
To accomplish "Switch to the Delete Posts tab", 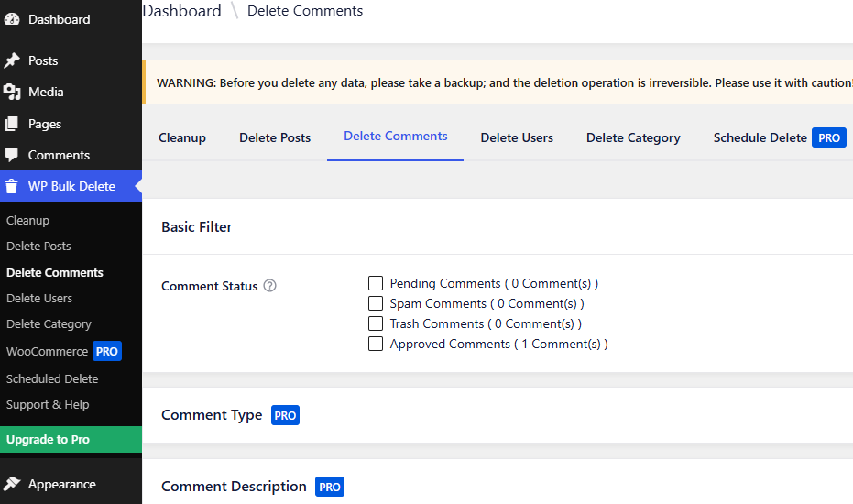I will (x=275, y=137).
